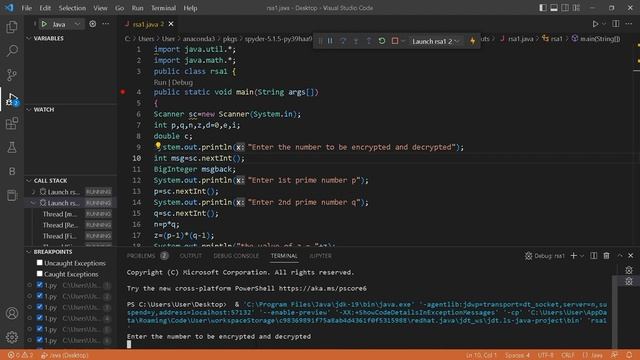Open notifications bell in status bar
The image size is (640, 360).
tap(629, 355)
